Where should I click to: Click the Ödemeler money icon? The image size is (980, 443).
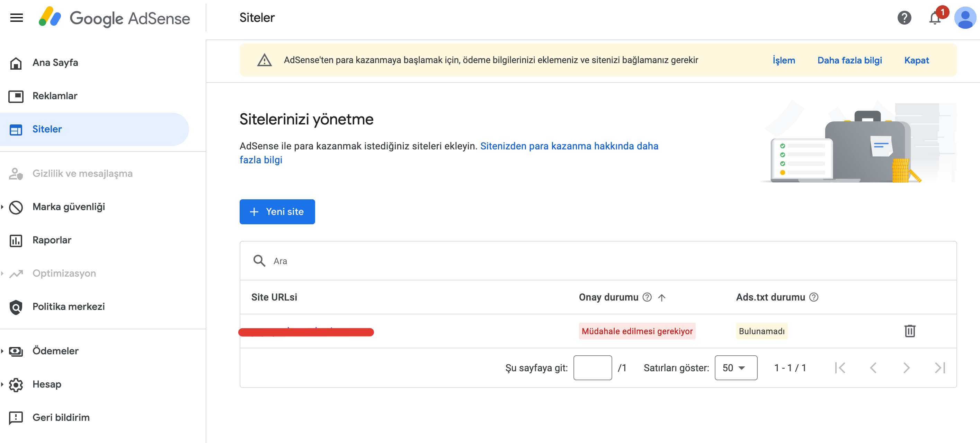pyautogui.click(x=16, y=351)
